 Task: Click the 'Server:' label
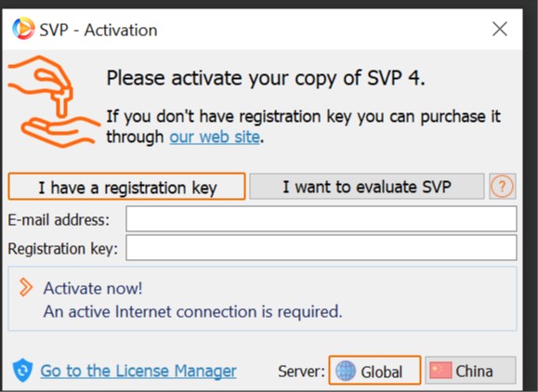(301, 371)
